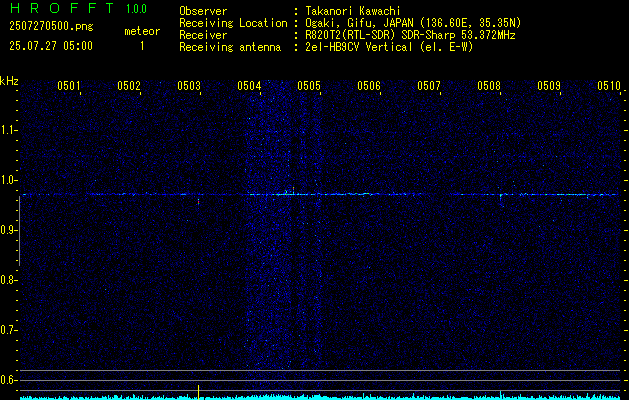Click the yellow meteor marker in the power graph

click(199, 391)
